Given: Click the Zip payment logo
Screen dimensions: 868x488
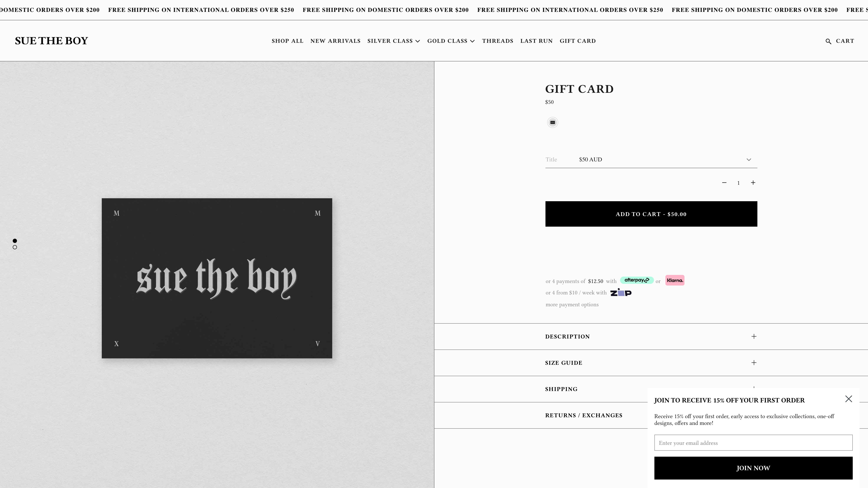Looking at the screenshot, I should (x=621, y=292).
